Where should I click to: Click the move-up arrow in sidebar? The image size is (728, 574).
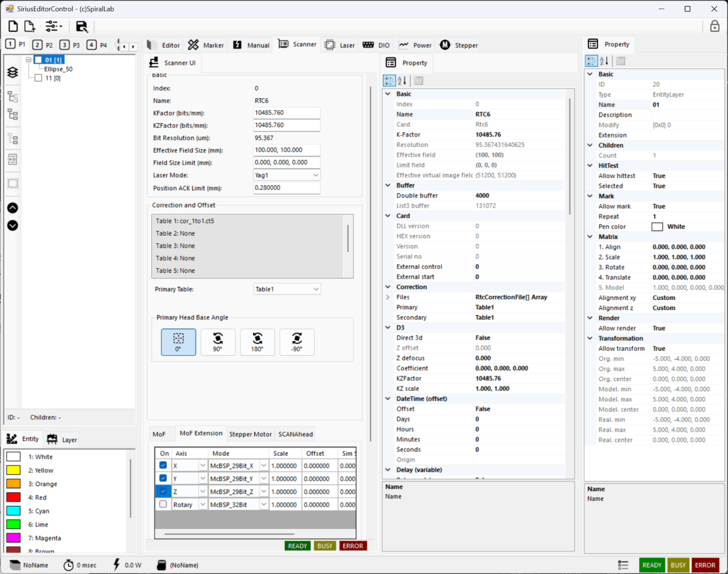(x=13, y=208)
